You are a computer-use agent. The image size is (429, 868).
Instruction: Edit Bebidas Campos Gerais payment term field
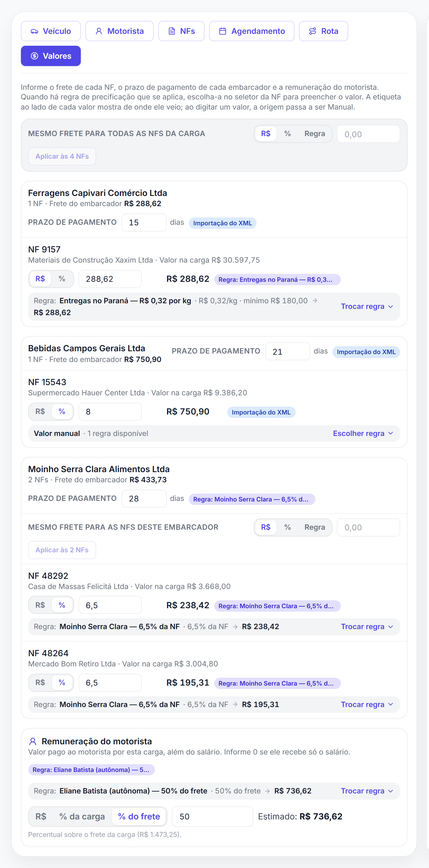pos(288,352)
